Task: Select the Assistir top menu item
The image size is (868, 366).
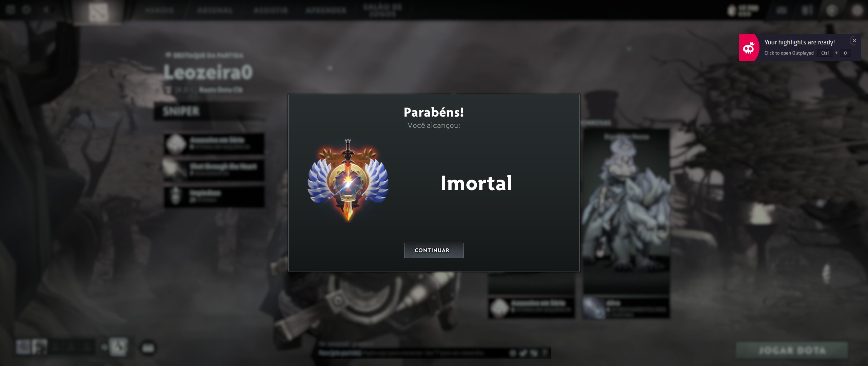Action: 270,10
